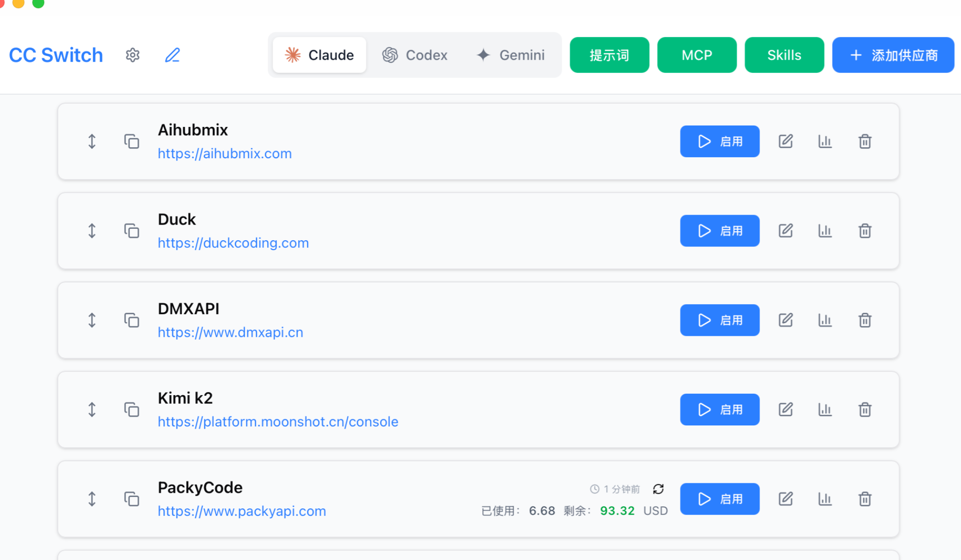Viewport: 961px width, 560px height.
Task: Open the 提示词 prompts panel
Action: [x=609, y=55]
